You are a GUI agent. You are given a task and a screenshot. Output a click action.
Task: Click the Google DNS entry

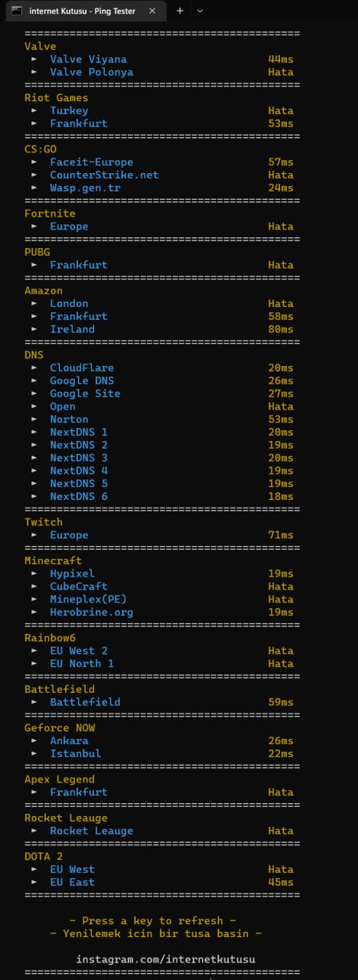(x=82, y=381)
